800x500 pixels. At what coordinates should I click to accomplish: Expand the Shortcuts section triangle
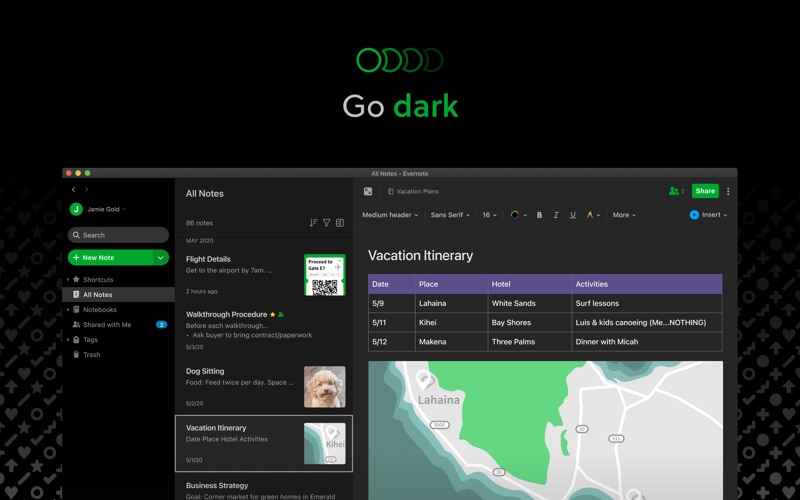click(x=68, y=280)
